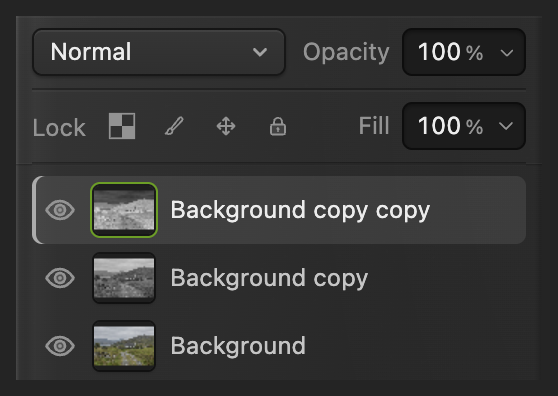
Task: Hide the Background copy layer
Action: pos(60,278)
